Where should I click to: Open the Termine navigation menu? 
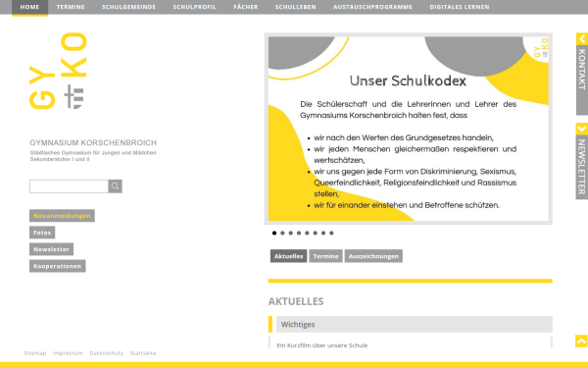pos(71,7)
